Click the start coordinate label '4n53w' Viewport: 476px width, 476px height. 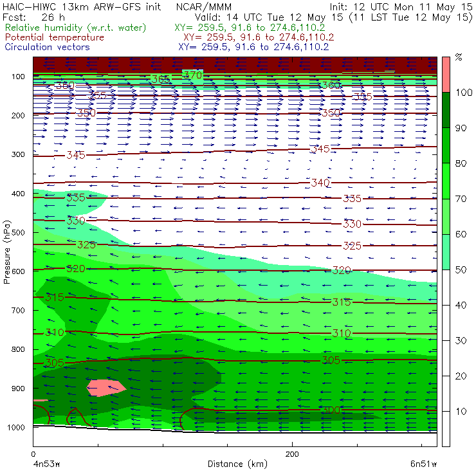pyautogui.click(x=46, y=464)
